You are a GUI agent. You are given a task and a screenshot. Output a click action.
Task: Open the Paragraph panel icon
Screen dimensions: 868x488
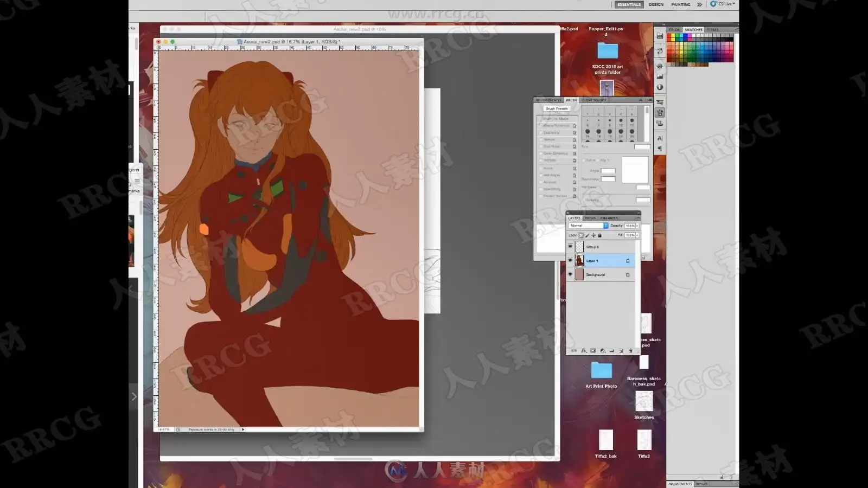pos(660,149)
